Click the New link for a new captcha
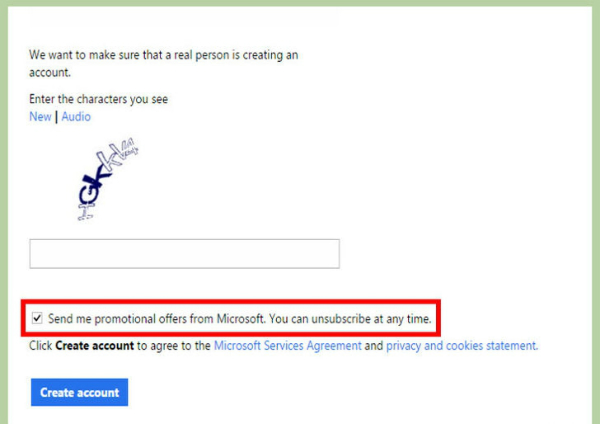 click(x=40, y=116)
